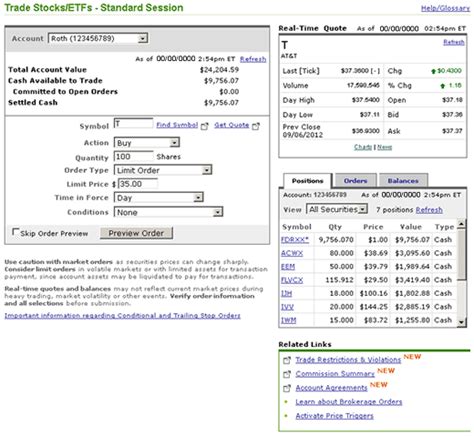This screenshot has height=436, width=474.
Task: Click the Preview Order button
Action: 136,233
